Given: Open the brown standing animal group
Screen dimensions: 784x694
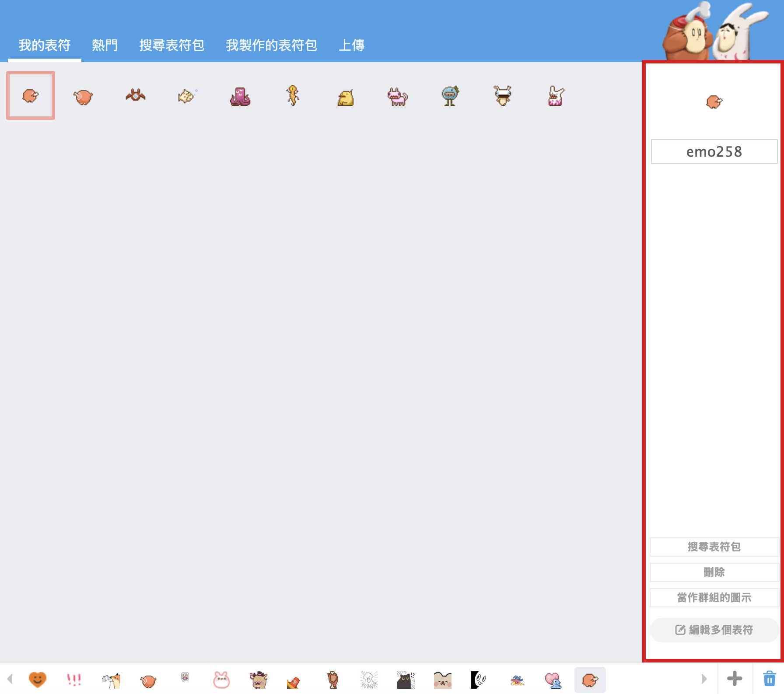Looking at the screenshot, I should click(332, 680).
